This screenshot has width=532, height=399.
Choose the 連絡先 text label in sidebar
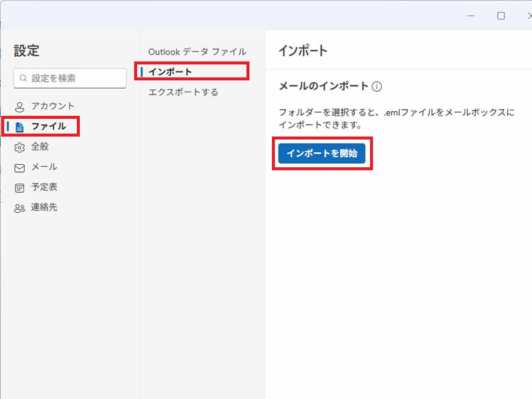click(44, 207)
